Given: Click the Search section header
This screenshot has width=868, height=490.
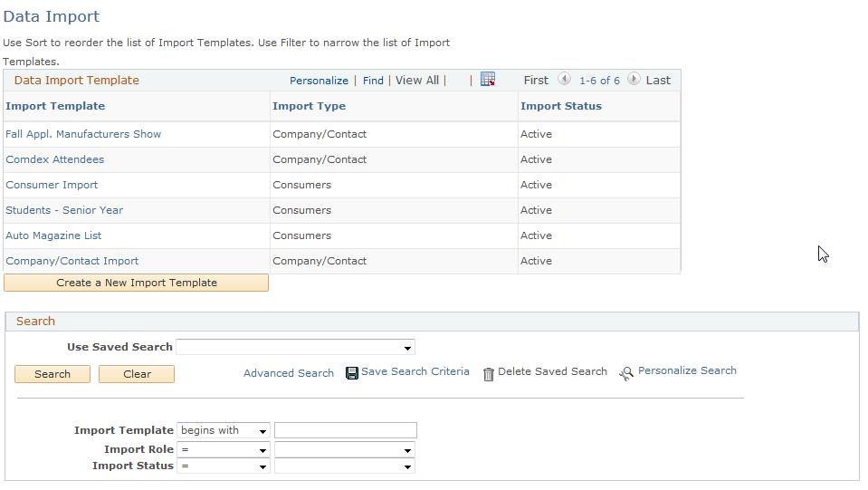Looking at the screenshot, I should pos(35,322).
